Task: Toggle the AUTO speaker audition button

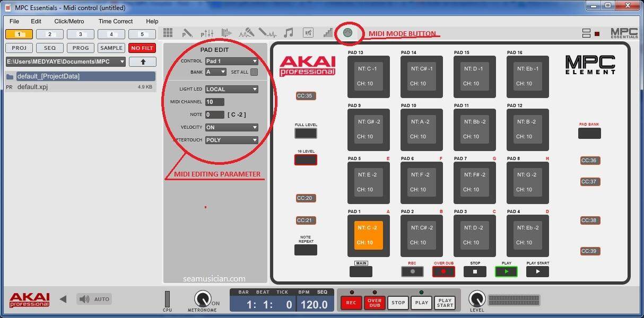Action: [93, 299]
